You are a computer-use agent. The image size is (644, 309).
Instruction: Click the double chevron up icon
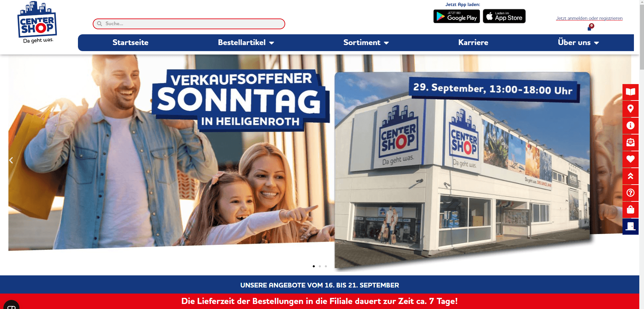(x=630, y=176)
